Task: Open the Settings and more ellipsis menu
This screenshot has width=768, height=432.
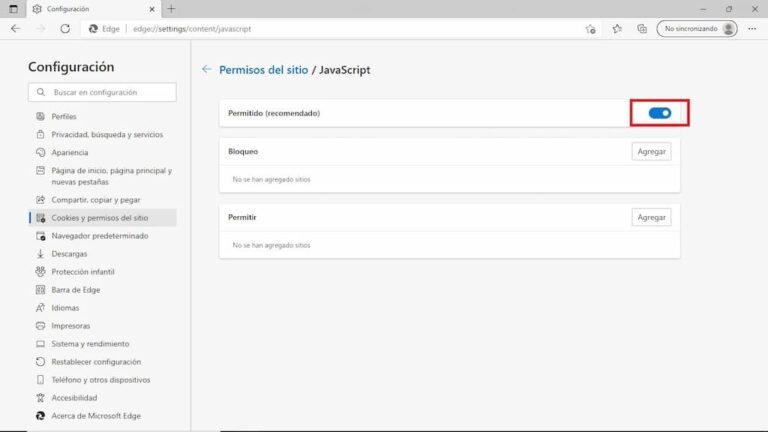Action: [x=752, y=29]
